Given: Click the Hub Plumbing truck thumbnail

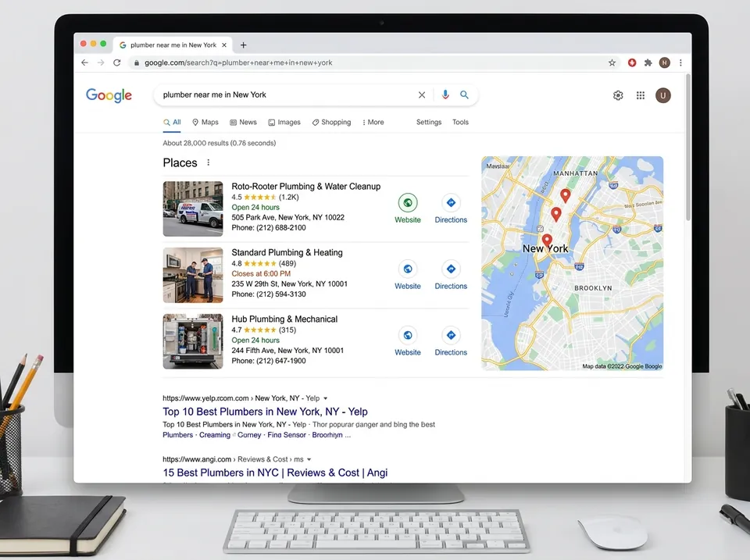Looking at the screenshot, I should (193, 341).
